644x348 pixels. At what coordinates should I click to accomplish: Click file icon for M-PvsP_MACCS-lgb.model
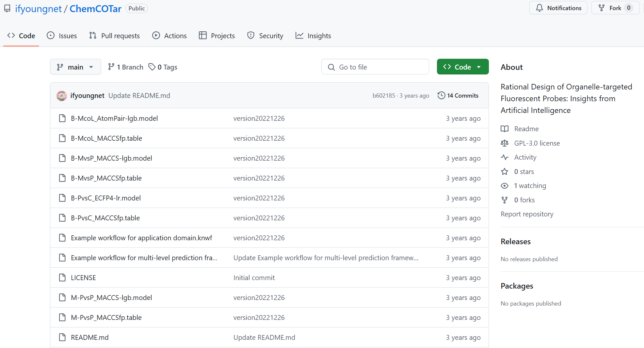pos(62,297)
